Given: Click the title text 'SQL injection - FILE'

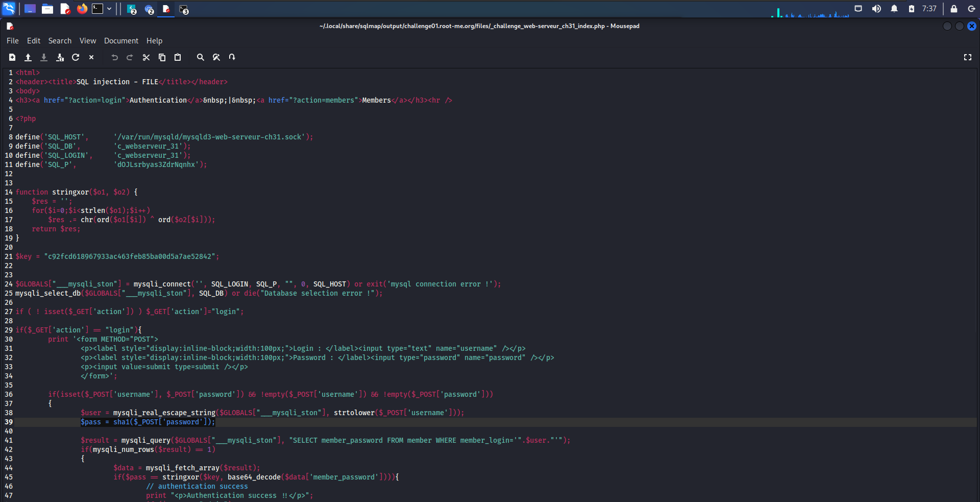Looking at the screenshot, I should (117, 82).
